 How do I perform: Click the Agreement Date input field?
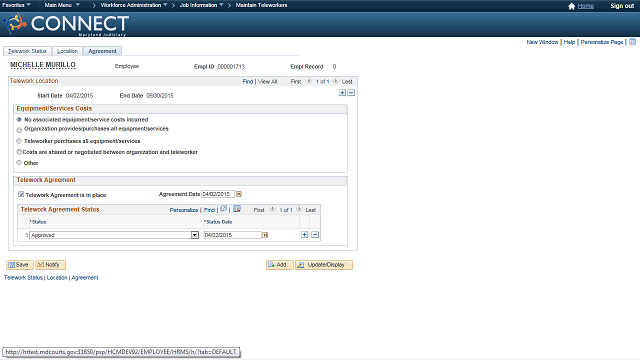coord(218,194)
